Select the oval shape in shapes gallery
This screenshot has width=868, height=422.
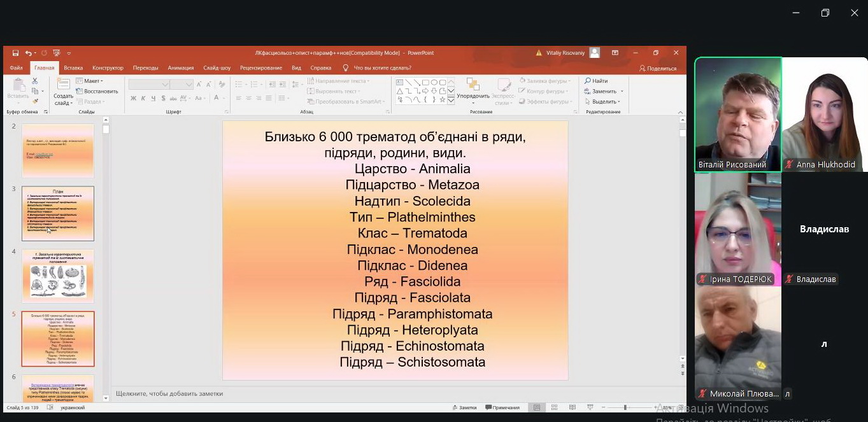434,82
